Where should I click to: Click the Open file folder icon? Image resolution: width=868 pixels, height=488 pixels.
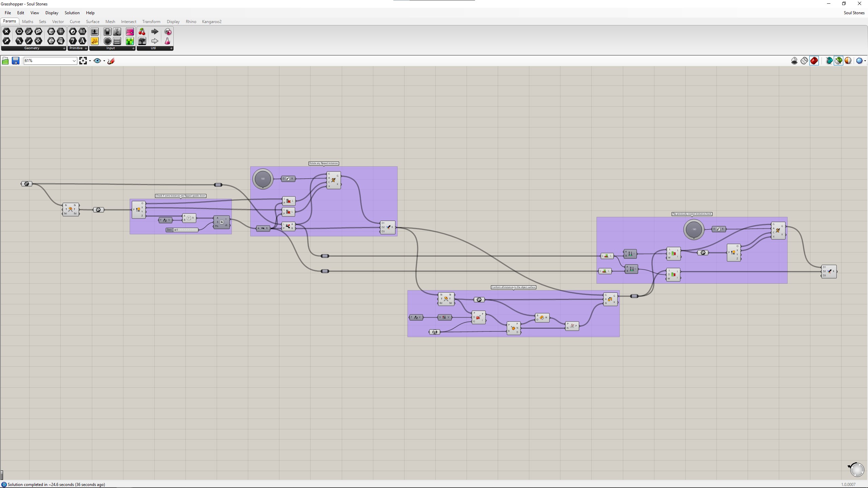point(5,61)
